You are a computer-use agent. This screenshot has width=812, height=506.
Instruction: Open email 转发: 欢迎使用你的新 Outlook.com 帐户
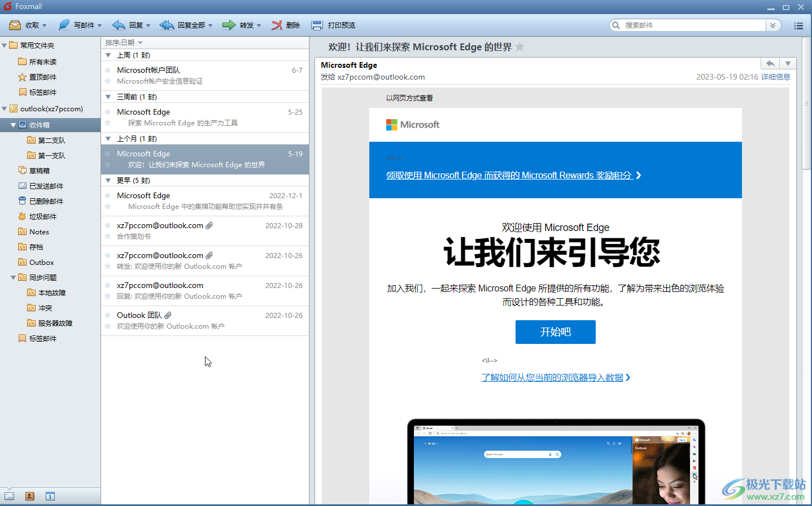pos(205,261)
